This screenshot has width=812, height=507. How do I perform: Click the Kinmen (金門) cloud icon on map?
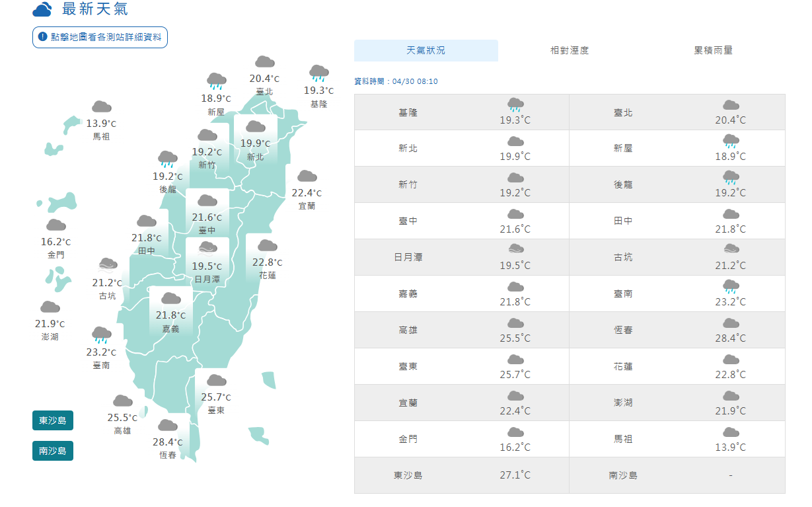click(55, 226)
